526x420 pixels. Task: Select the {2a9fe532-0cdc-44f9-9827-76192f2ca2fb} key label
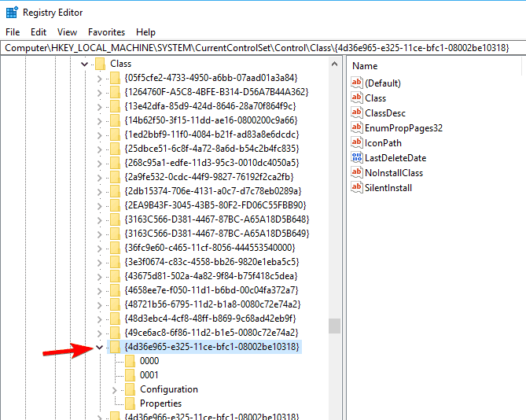click(x=209, y=177)
